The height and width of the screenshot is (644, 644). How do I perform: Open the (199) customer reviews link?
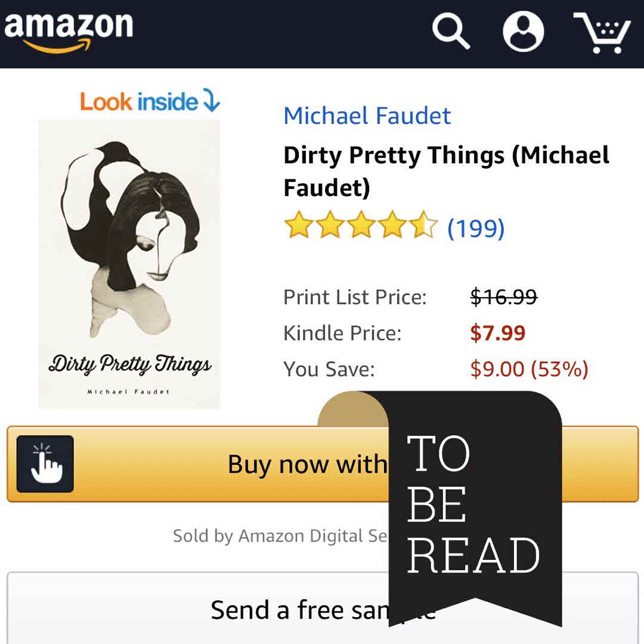[476, 228]
